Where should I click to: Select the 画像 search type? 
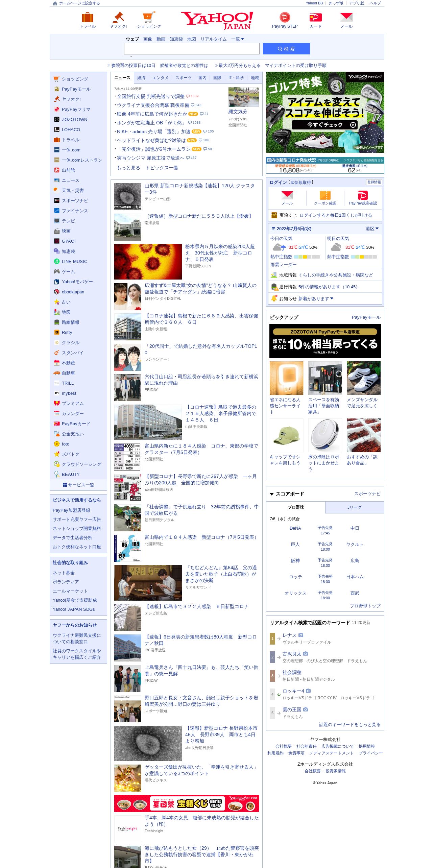(148, 39)
